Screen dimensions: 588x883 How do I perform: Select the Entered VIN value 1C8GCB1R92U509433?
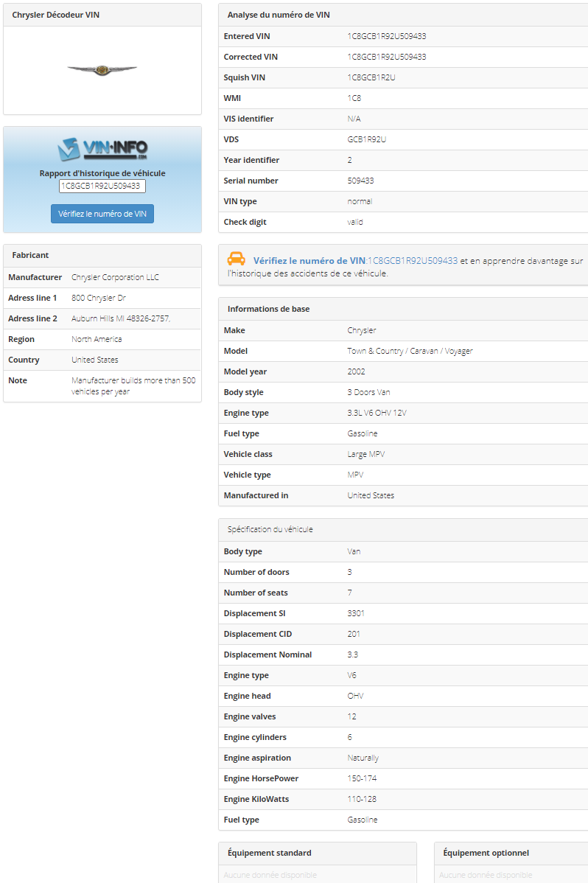(387, 36)
